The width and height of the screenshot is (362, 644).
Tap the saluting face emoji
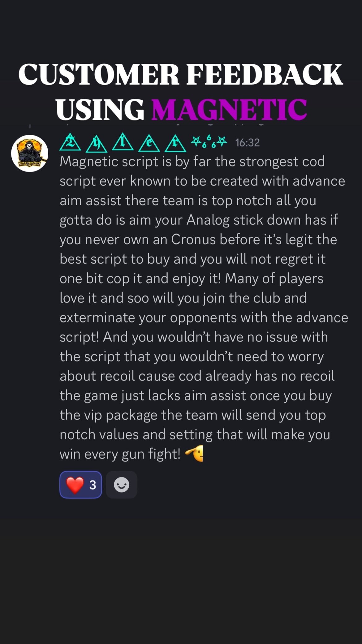coord(194,454)
